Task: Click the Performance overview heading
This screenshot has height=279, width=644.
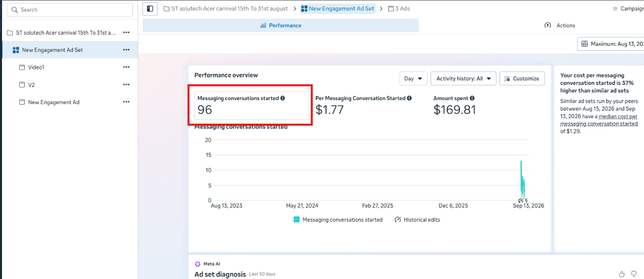Action: [226, 75]
